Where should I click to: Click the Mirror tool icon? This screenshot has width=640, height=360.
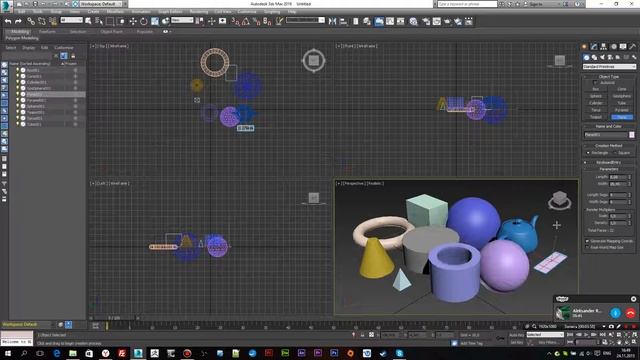pos(333,21)
